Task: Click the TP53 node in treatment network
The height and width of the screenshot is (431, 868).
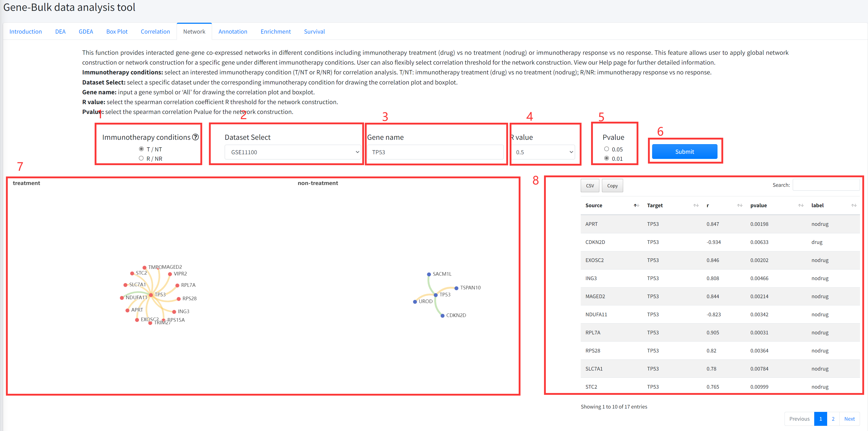Action: 151,295
